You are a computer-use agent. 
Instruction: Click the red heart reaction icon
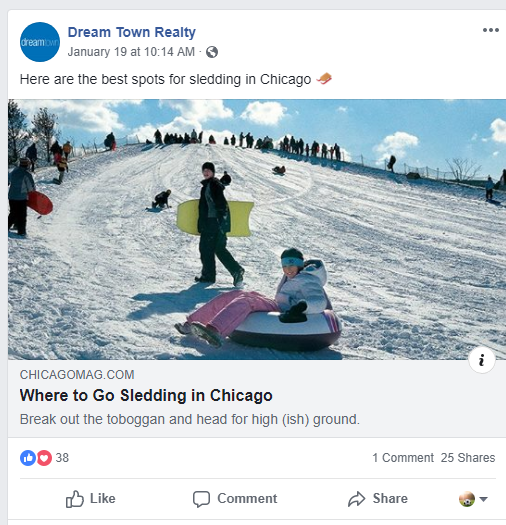pos(44,458)
